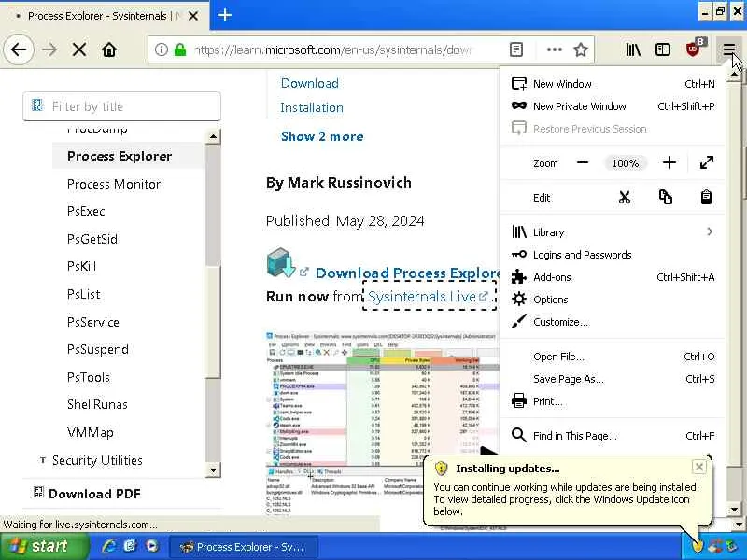Open the Windows Start button
747x560 pixels.
coord(44,546)
